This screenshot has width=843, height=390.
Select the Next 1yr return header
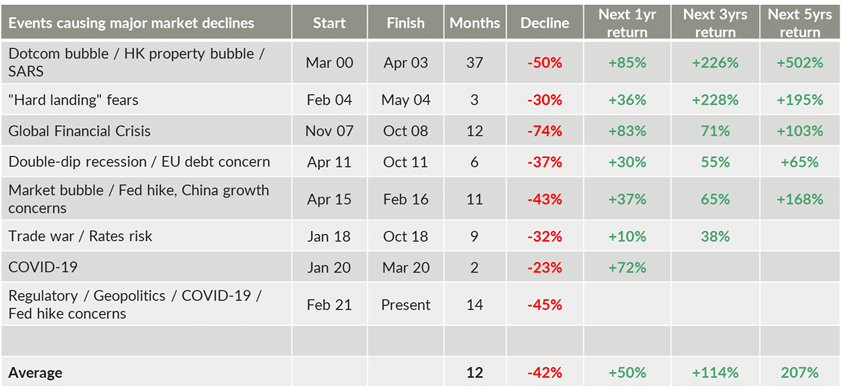click(627, 23)
